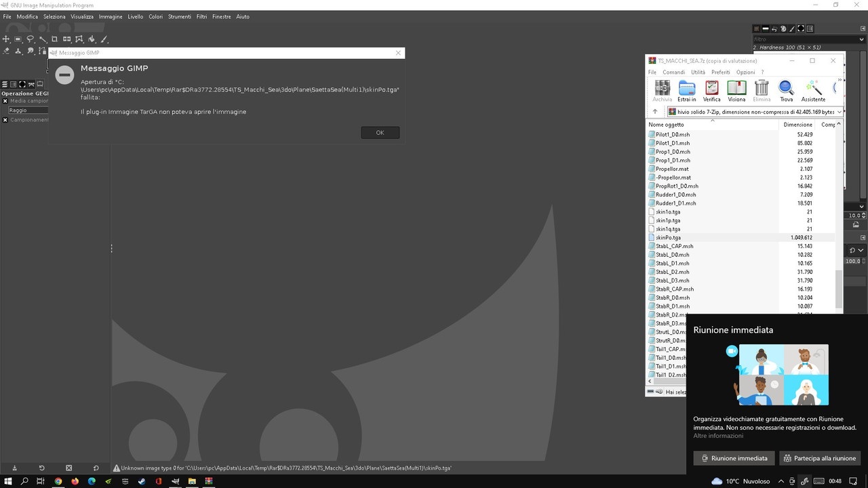Open Windows Start button on taskbar

pos(8,481)
